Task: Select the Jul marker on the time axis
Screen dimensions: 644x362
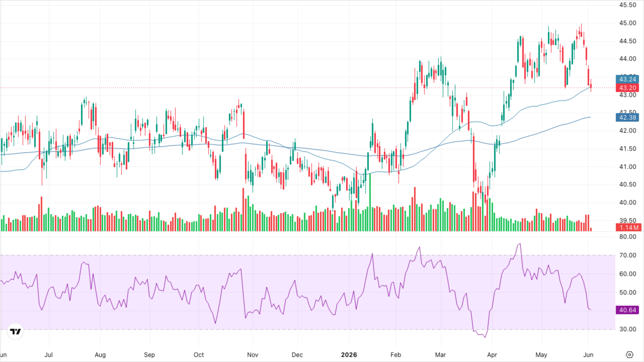Action: [49, 355]
